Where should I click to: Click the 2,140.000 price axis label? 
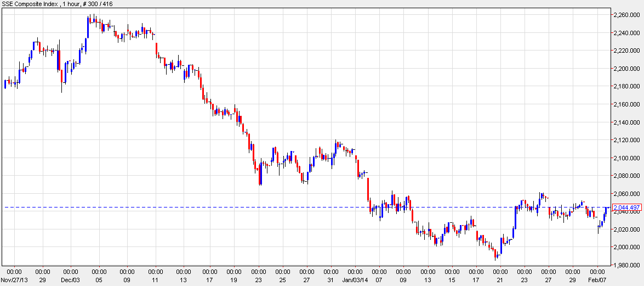(x=626, y=122)
